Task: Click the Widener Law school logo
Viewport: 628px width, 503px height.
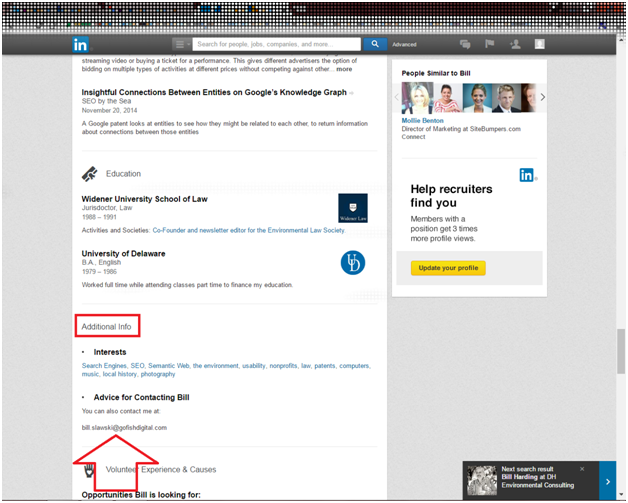Action: pyautogui.click(x=353, y=208)
